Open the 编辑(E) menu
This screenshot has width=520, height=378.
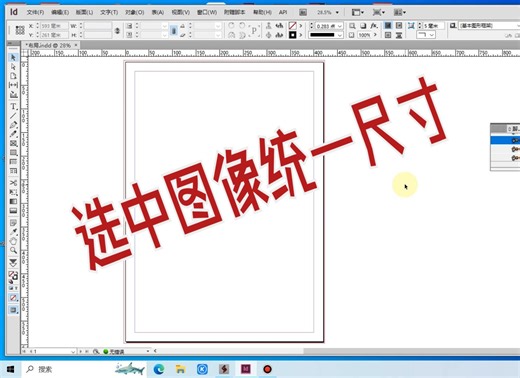click(x=60, y=12)
